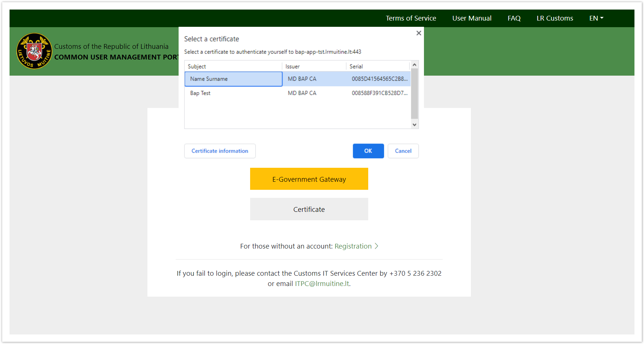Open LR Customs link
Viewport: 644px width, 344px height.
[x=555, y=18]
